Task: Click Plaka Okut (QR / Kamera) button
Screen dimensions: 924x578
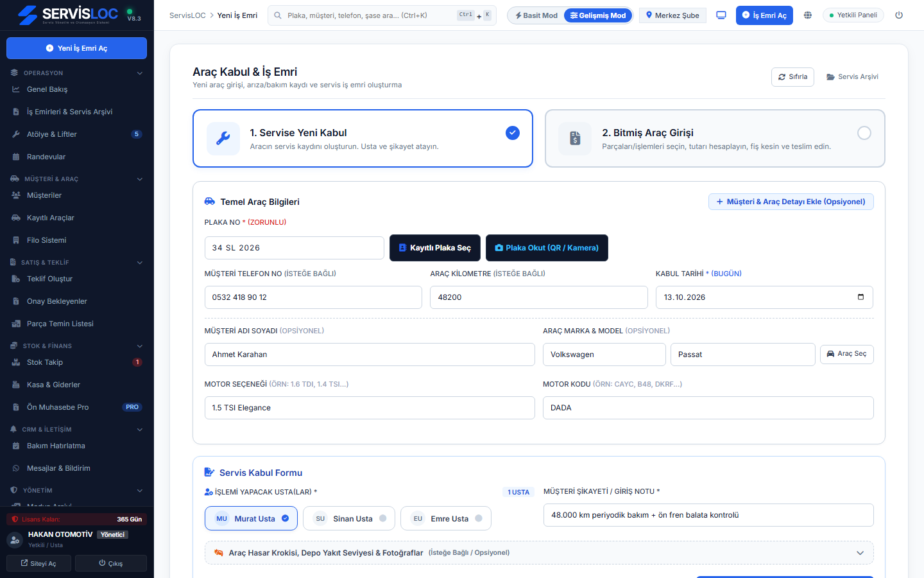Action: [547, 248]
